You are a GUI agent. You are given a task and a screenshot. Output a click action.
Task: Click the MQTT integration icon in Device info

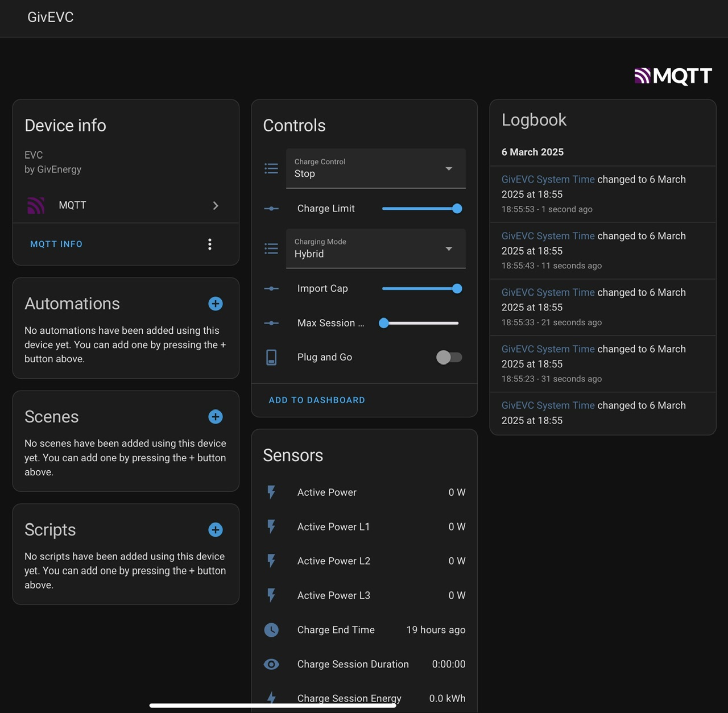click(x=36, y=205)
